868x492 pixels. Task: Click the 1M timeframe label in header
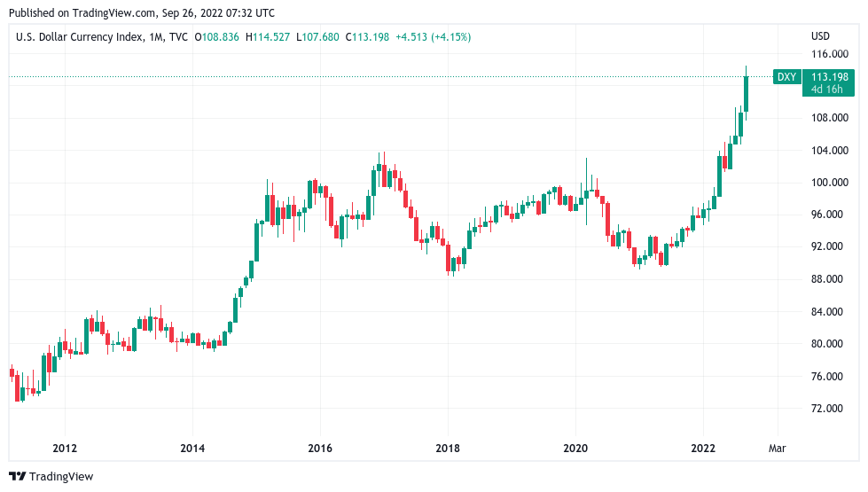tap(156, 37)
